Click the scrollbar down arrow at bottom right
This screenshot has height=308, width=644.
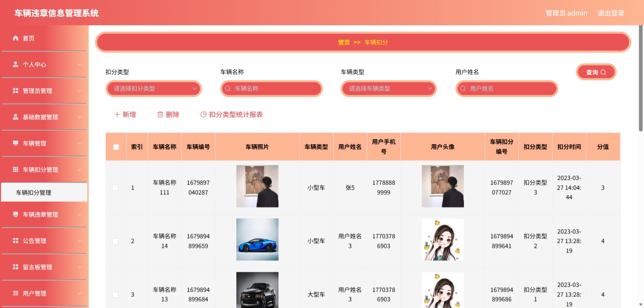point(641,304)
